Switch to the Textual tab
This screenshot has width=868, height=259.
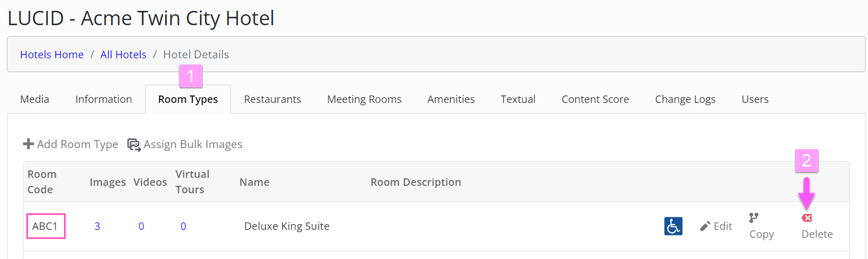coord(518,99)
